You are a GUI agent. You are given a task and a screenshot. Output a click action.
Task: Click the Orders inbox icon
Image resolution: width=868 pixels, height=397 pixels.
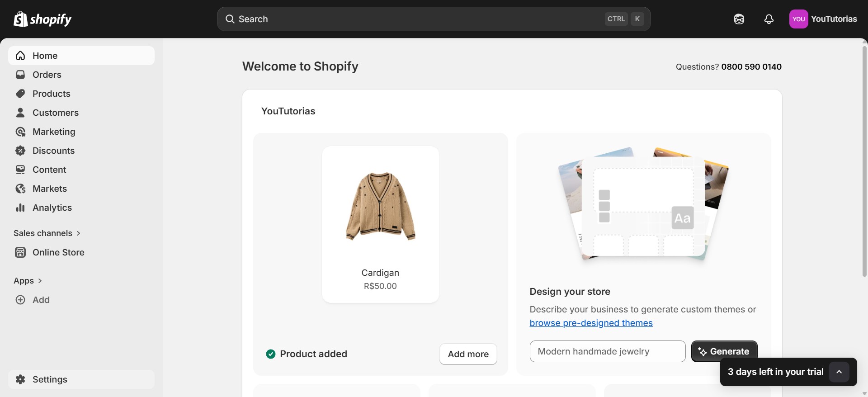(x=20, y=75)
